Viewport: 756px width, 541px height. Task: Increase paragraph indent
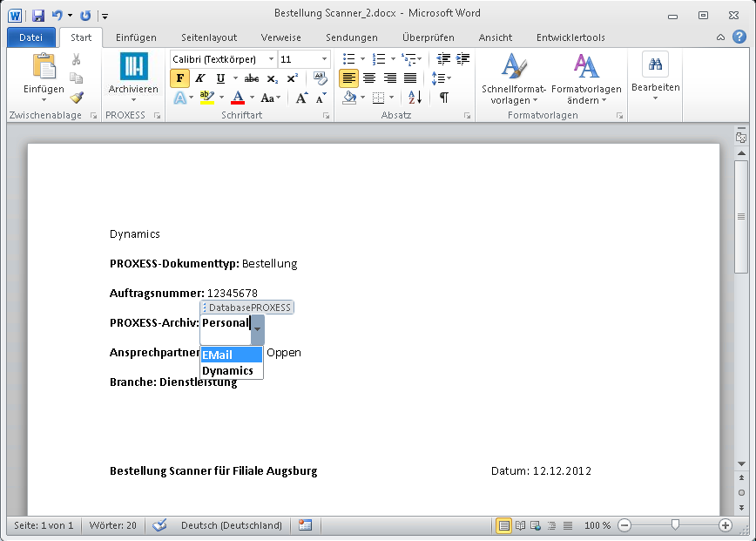(462, 59)
